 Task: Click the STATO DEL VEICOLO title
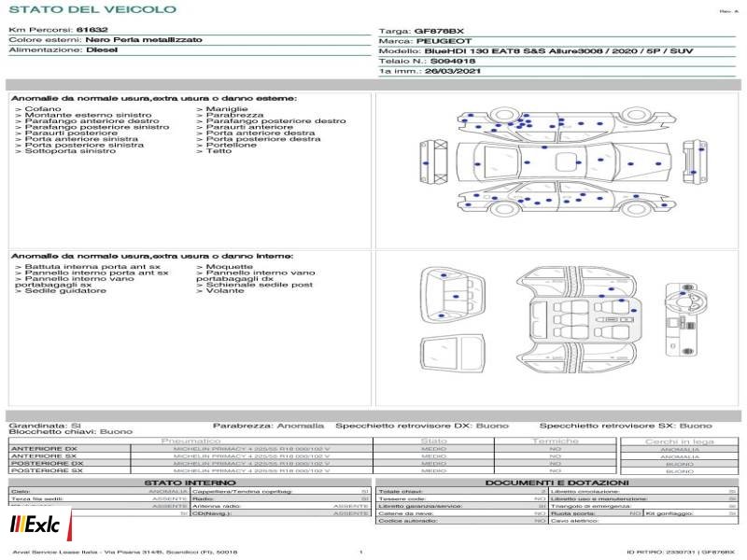[x=92, y=9]
